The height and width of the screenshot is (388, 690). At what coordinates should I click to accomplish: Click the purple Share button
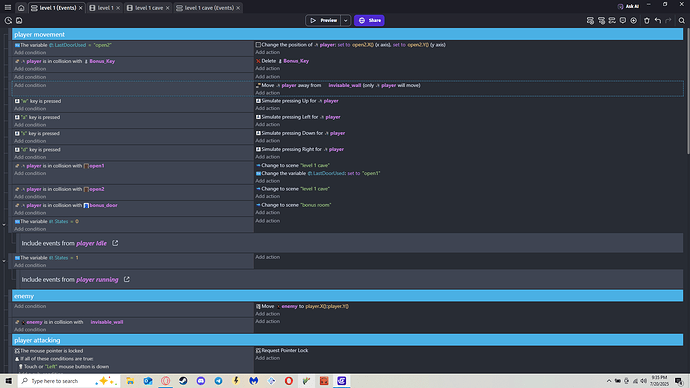coord(369,20)
